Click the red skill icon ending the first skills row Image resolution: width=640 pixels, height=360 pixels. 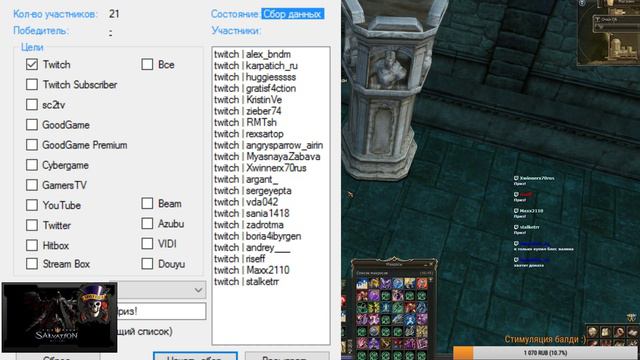click(422, 283)
